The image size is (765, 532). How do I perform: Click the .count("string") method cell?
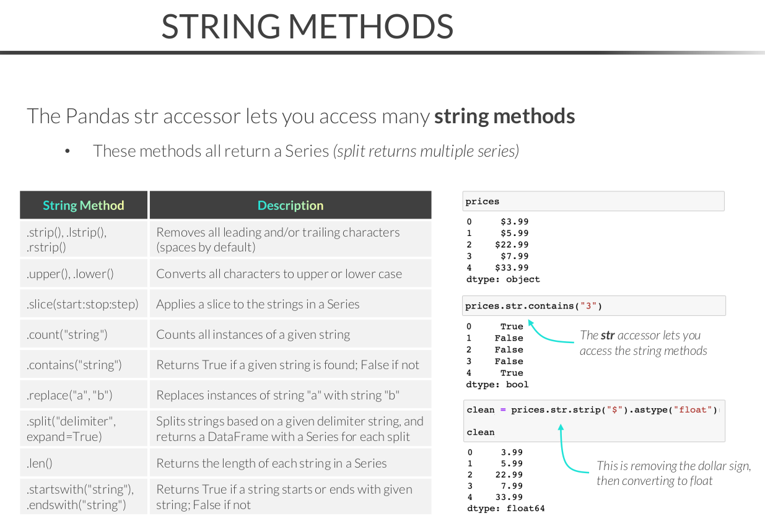(x=84, y=334)
